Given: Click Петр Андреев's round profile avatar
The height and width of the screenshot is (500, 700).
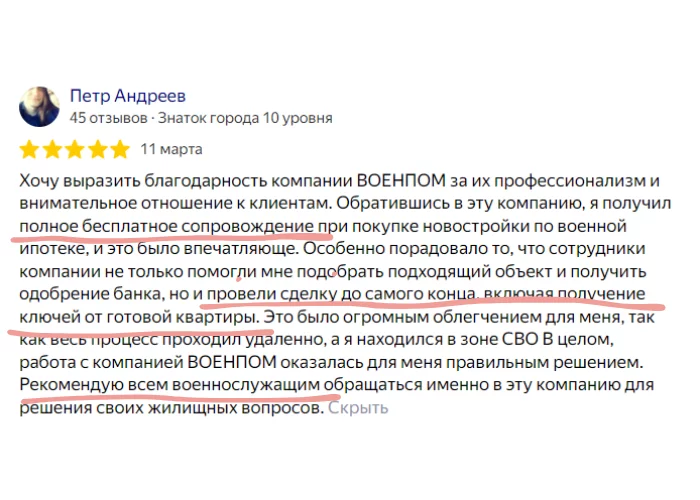Looking at the screenshot, I should tap(39, 107).
